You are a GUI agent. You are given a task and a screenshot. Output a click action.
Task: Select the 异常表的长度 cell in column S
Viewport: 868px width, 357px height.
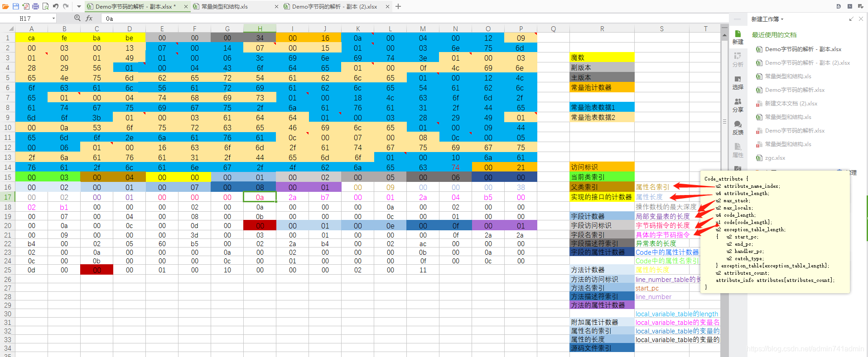662,243
